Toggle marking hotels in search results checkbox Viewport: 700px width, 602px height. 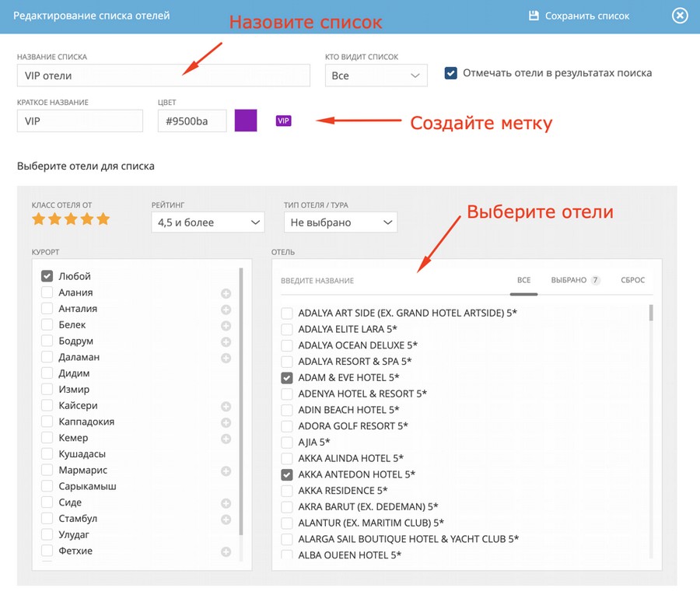[x=451, y=73]
